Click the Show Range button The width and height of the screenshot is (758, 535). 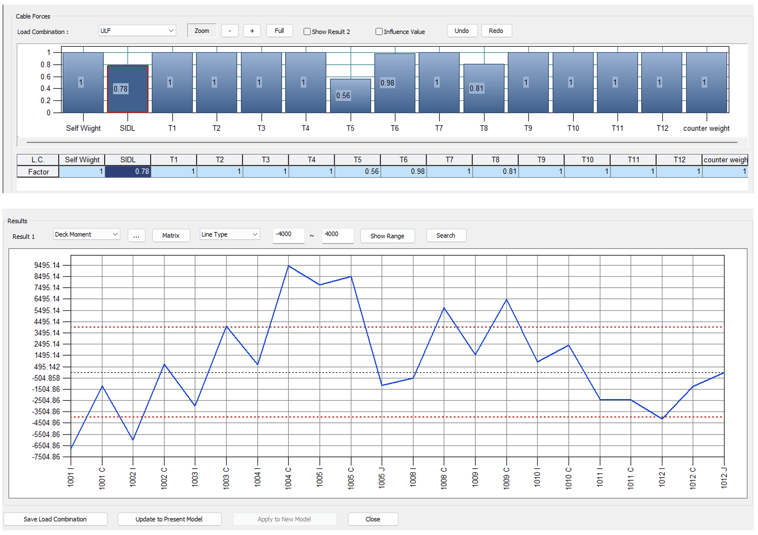click(387, 236)
